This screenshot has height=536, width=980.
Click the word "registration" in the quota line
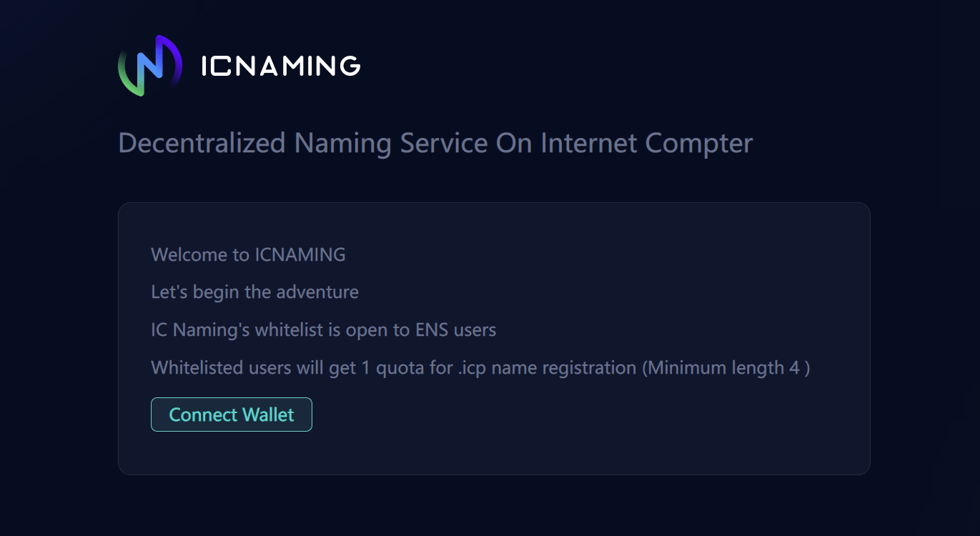(x=589, y=368)
